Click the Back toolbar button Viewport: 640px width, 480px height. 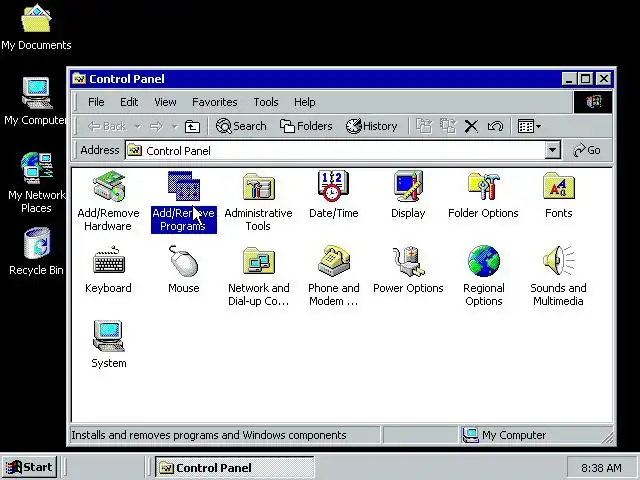point(107,127)
